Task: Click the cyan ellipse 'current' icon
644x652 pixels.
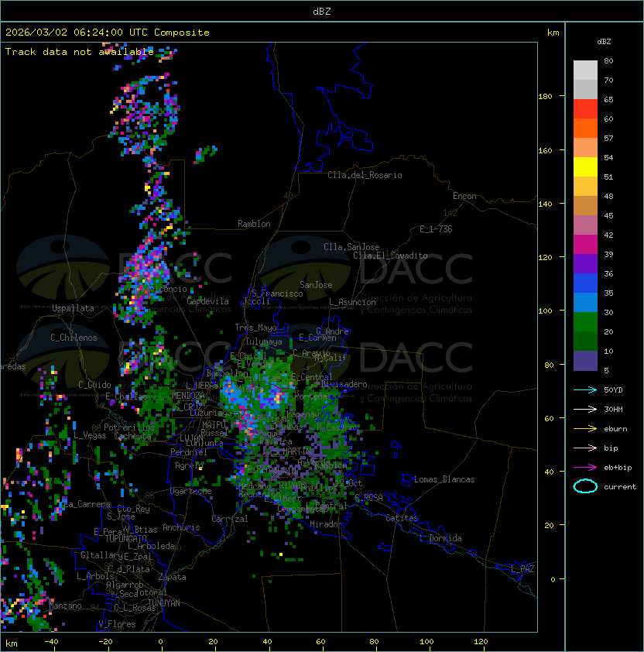Action: point(585,486)
